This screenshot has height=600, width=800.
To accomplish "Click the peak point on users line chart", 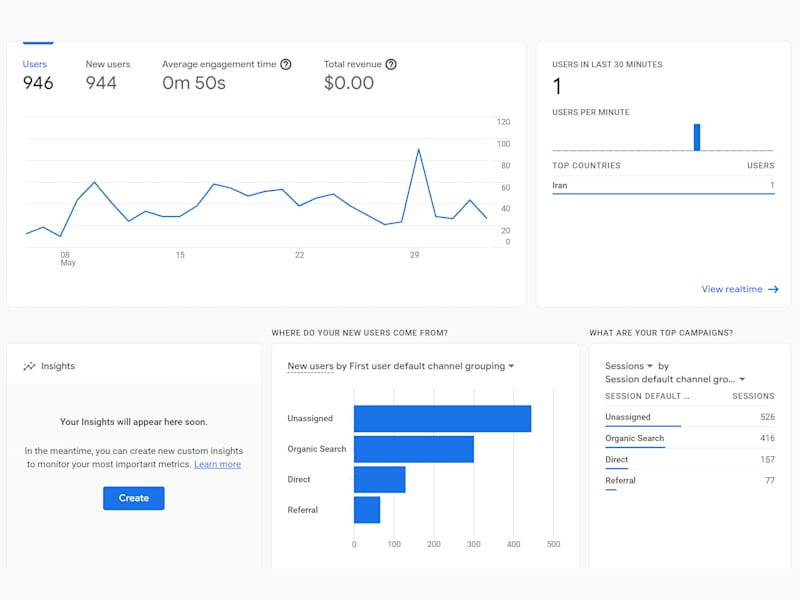I will tap(419, 149).
